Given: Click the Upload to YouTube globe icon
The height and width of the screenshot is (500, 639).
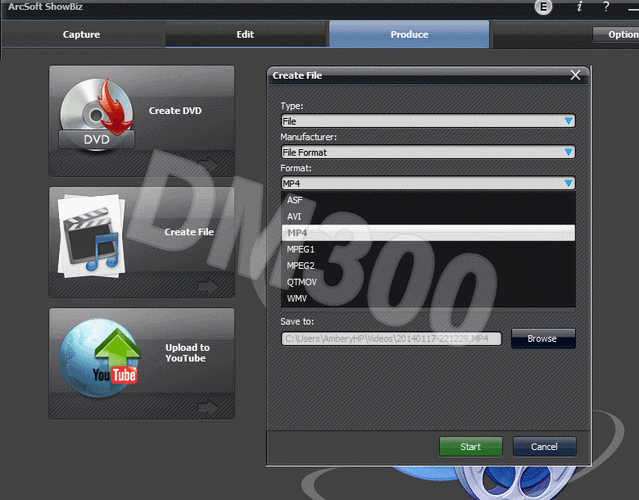Looking at the screenshot, I should [99, 358].
